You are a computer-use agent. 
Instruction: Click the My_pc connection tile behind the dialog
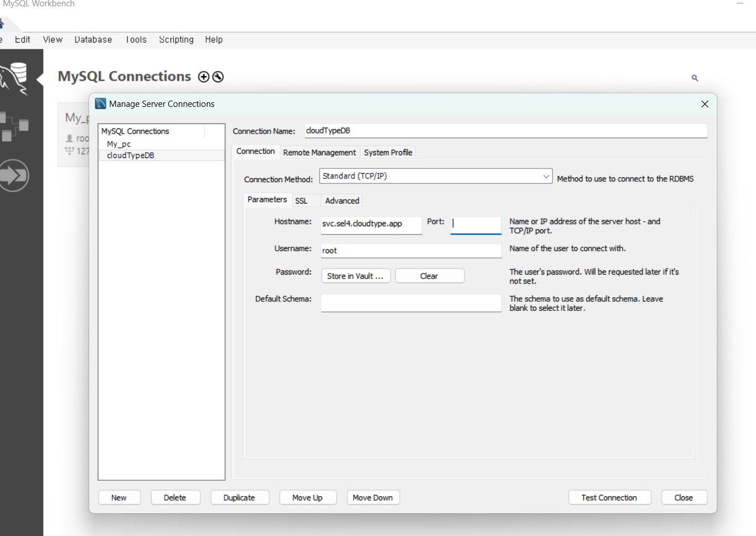(74, 134)
